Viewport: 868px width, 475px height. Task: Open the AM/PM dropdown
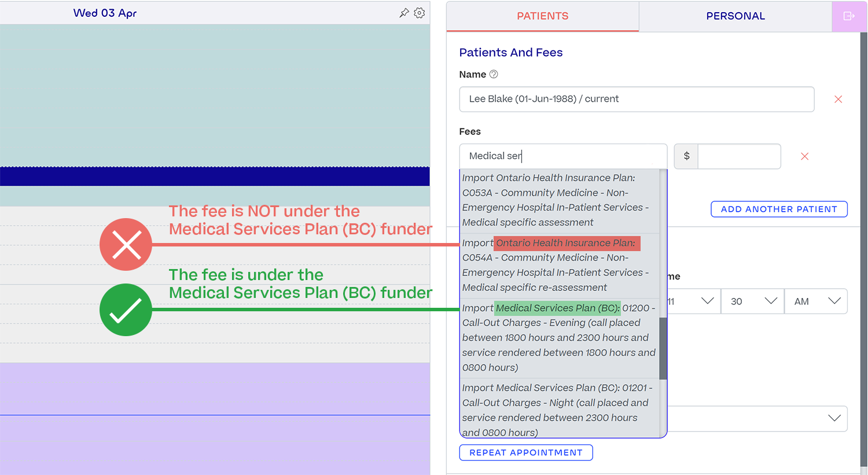tap(816, 301)
